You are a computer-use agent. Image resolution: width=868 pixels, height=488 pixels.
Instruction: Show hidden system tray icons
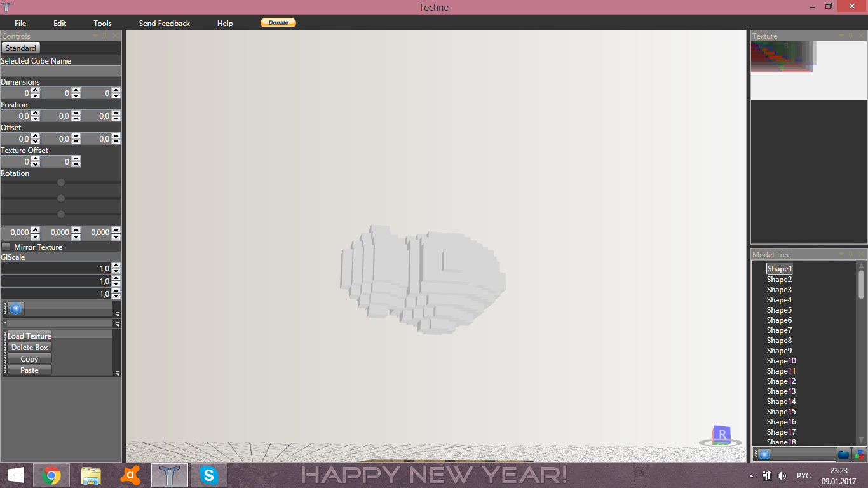[x=752, y=475]
